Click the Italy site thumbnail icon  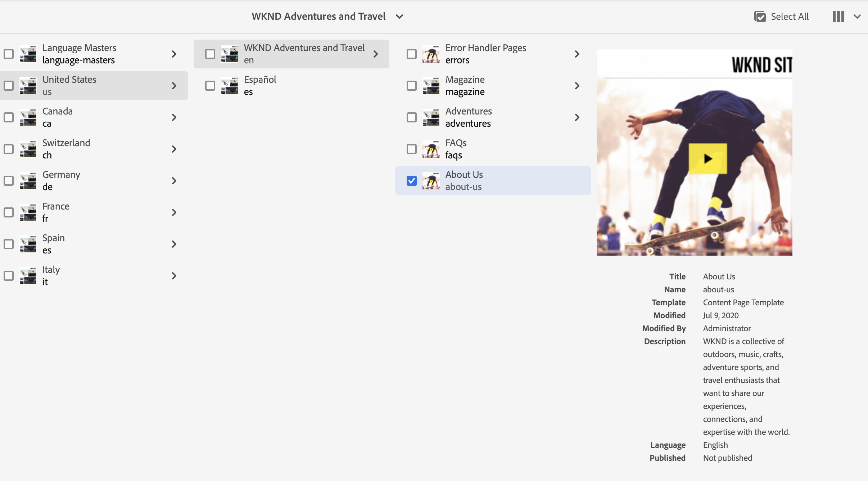click(x=28, y=276)
